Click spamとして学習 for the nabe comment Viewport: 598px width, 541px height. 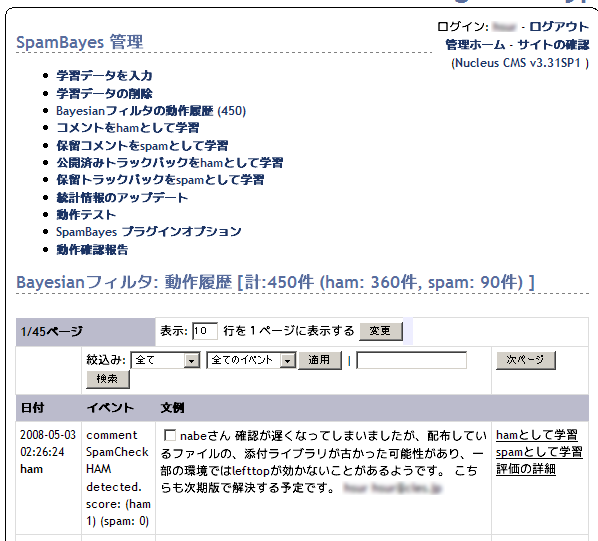pyautogui.click(x=539, y=452)
